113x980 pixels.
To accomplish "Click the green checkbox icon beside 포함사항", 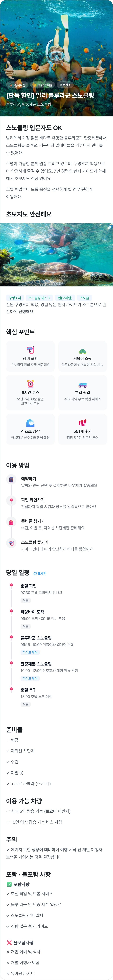I will click(x=9, y=884).
